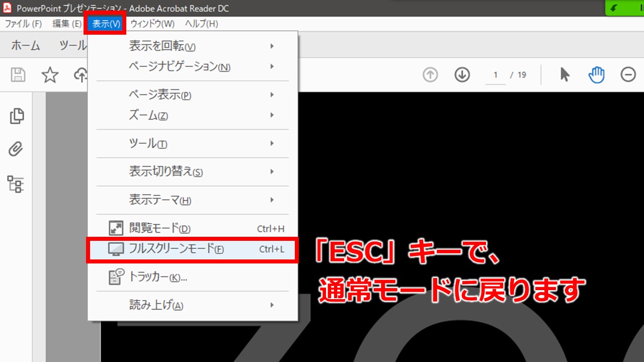Open the 表示(V) menu
This screenshot has height=362, width=644.
tap(106, 24)
